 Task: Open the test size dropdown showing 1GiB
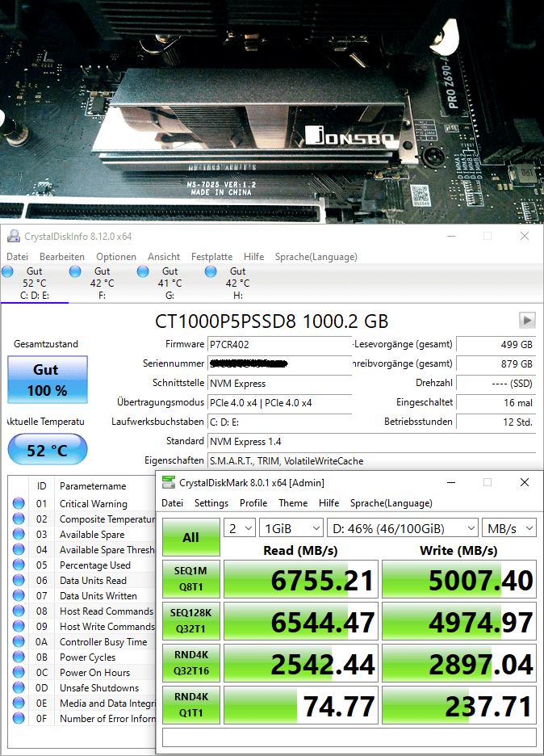tap(291, 528)
